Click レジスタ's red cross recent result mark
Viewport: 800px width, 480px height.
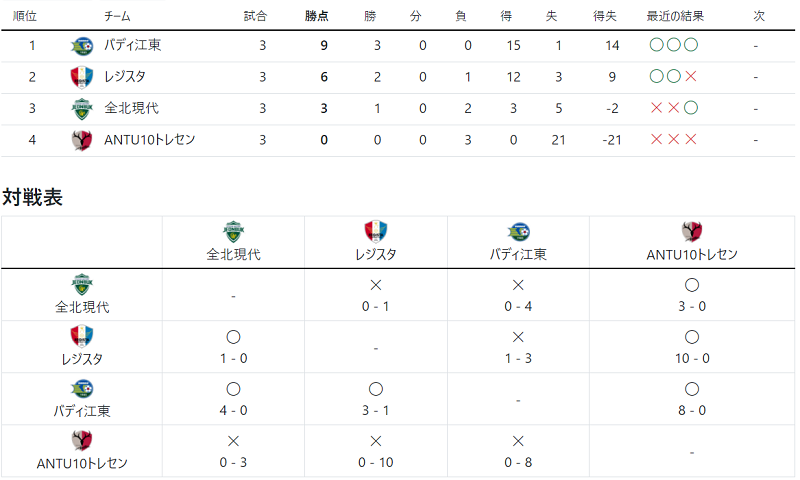pyautogui.click(x=691, y=77)
